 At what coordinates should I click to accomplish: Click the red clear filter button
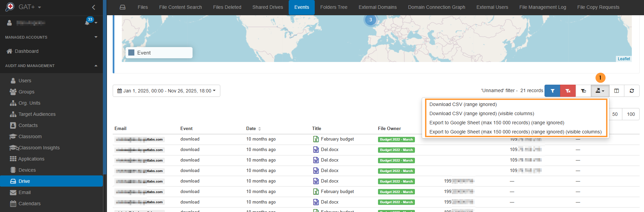[x=568, y=91]
